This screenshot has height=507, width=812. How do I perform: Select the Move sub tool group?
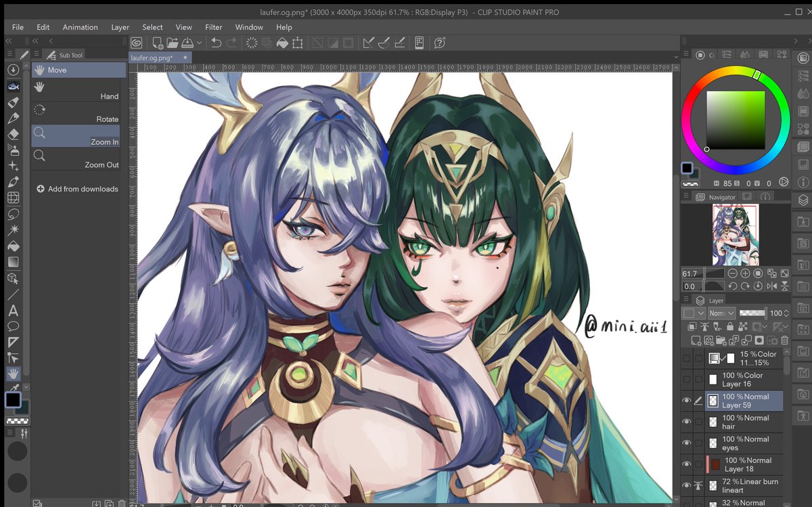click(78, 70)
